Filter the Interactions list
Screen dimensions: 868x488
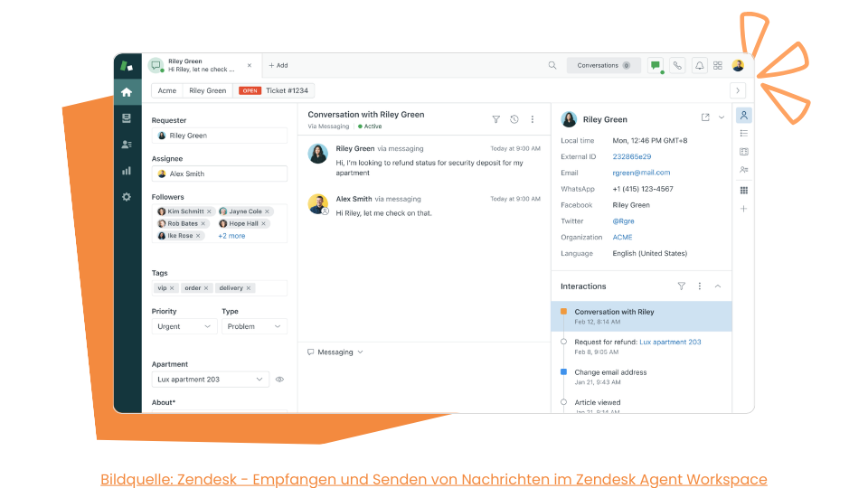coord(682,286)
